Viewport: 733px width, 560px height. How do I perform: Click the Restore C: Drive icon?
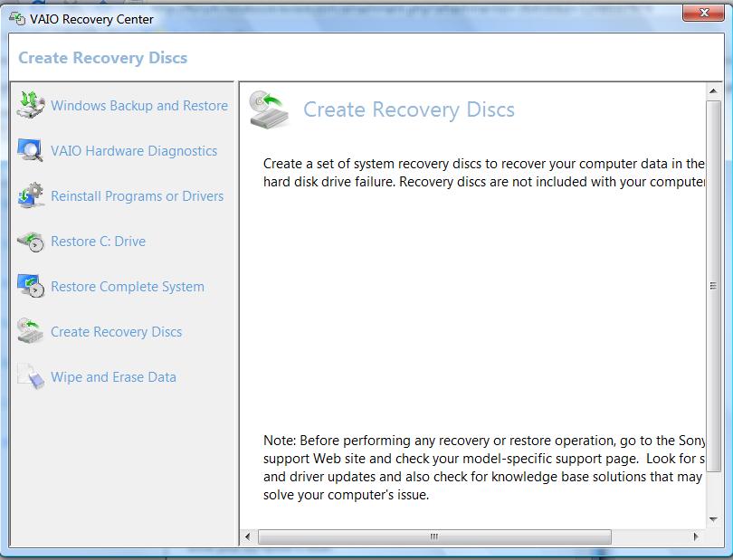31,242
